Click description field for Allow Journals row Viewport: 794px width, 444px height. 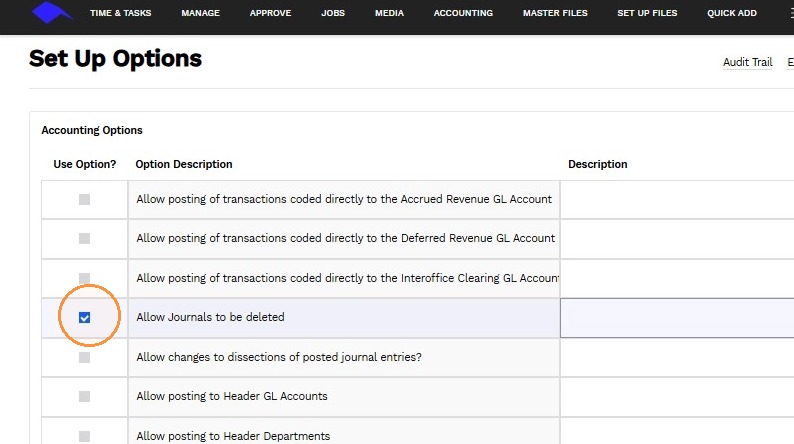(x=677, y=318)
